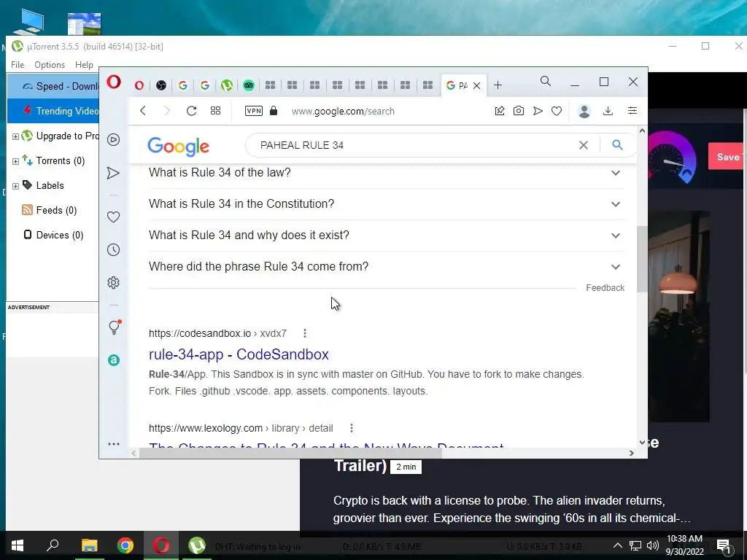Open options dots for lexology result
Image resolution: width=747 pixels, height=560 pixels.
click(x=352, y=428)
